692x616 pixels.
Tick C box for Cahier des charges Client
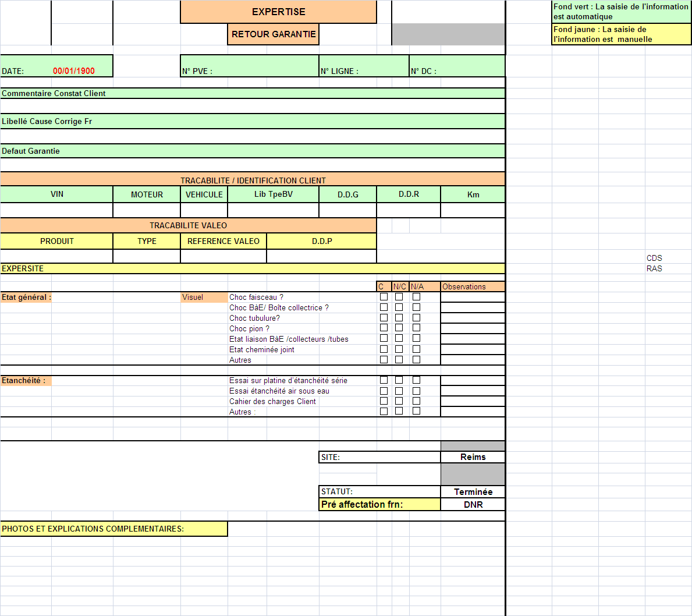click(384, 401)
